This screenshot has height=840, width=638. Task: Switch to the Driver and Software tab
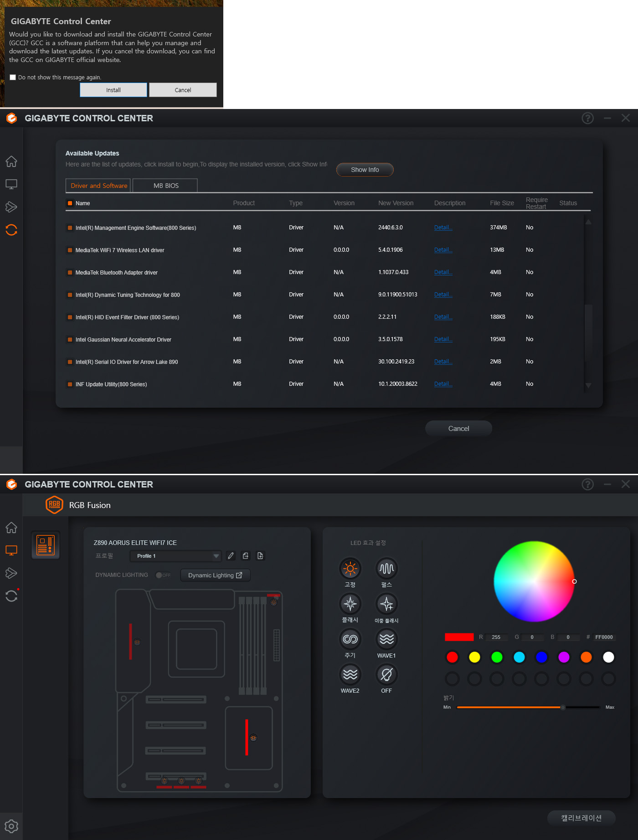pos(99,186)
